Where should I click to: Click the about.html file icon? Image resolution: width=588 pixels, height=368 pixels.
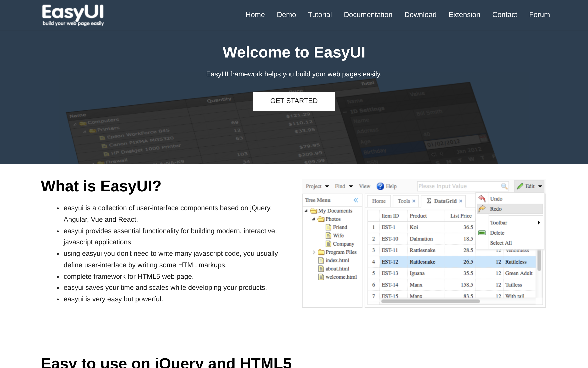[x=321, y=268]
